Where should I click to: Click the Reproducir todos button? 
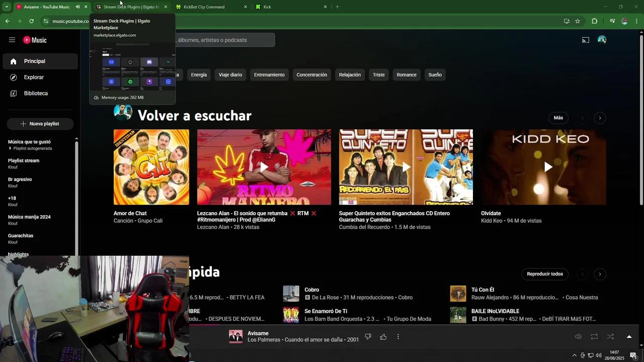545,274
